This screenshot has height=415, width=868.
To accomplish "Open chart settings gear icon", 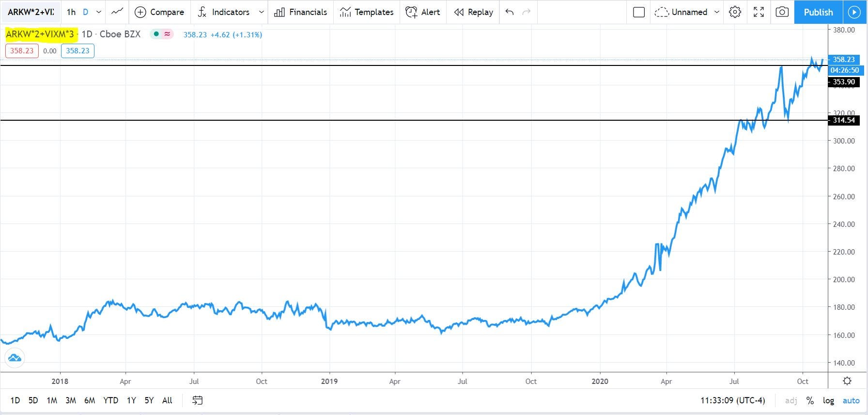I will [735, 12].
